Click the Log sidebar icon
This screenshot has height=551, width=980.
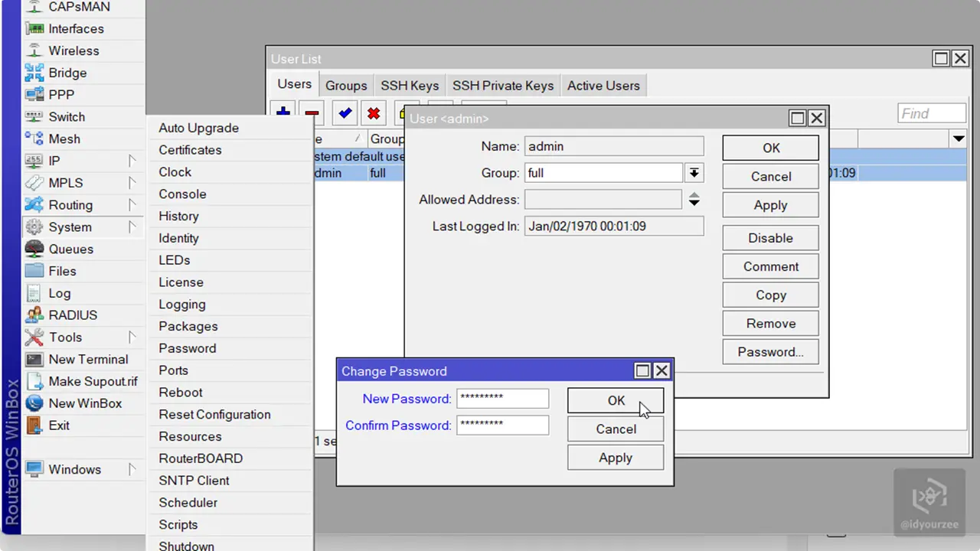point(34,293)
